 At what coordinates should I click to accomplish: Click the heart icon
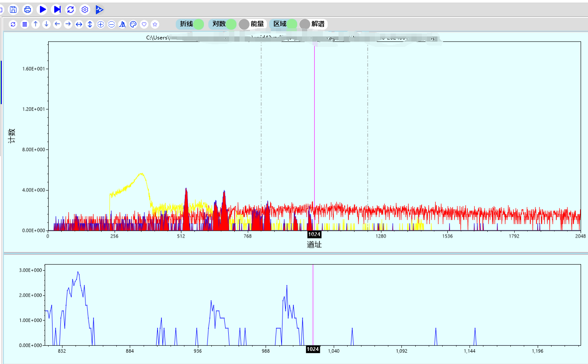[144, 24]
